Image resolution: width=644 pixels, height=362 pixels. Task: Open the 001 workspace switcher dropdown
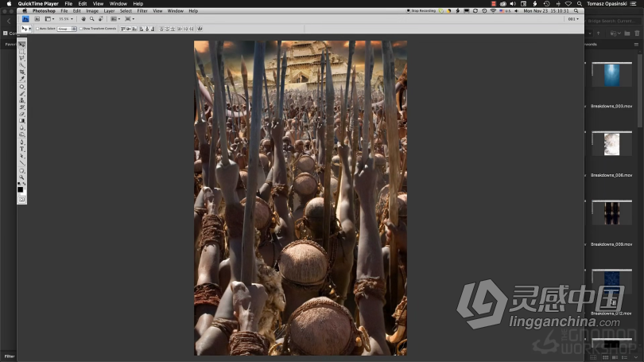click(x=573, y=19)
